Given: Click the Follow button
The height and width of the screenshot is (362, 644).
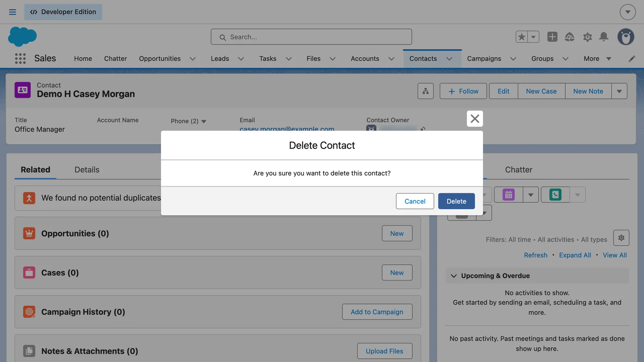Looking at the screenshot, I should coord(463,91).
